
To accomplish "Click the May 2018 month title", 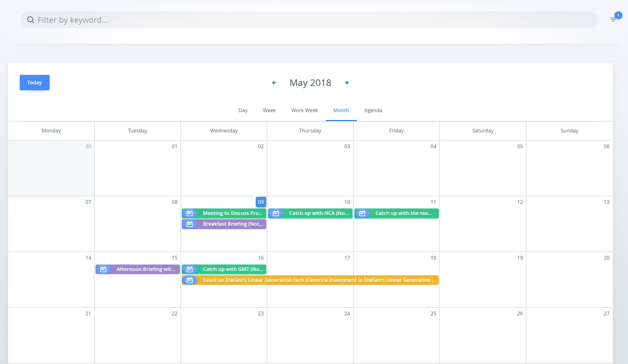I will (x=310, y=83).
